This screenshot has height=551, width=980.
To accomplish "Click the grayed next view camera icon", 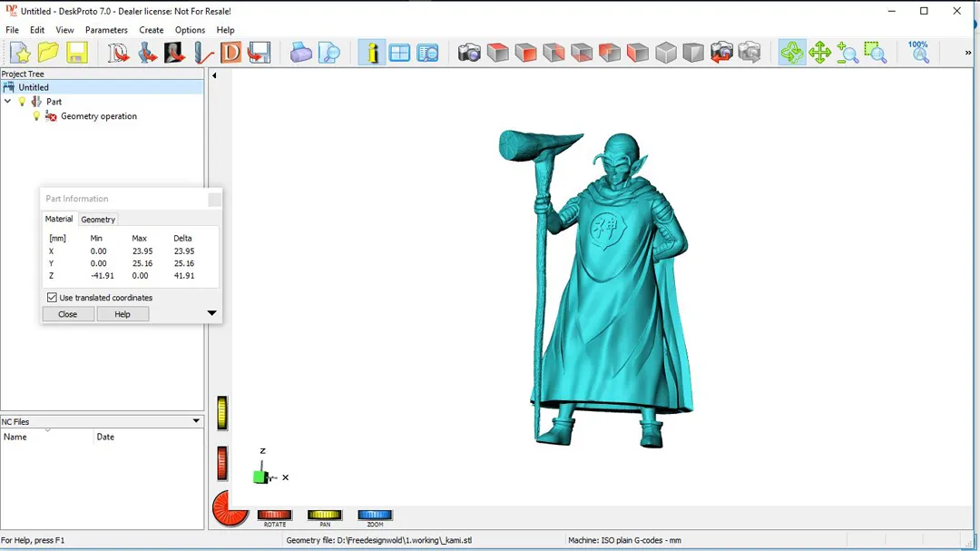I will point(750,53).
